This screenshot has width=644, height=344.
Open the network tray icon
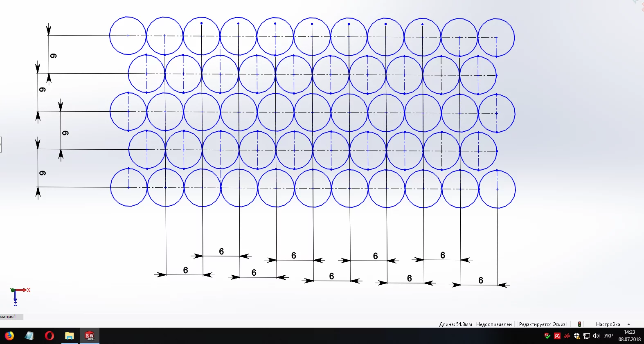point(587,336)
